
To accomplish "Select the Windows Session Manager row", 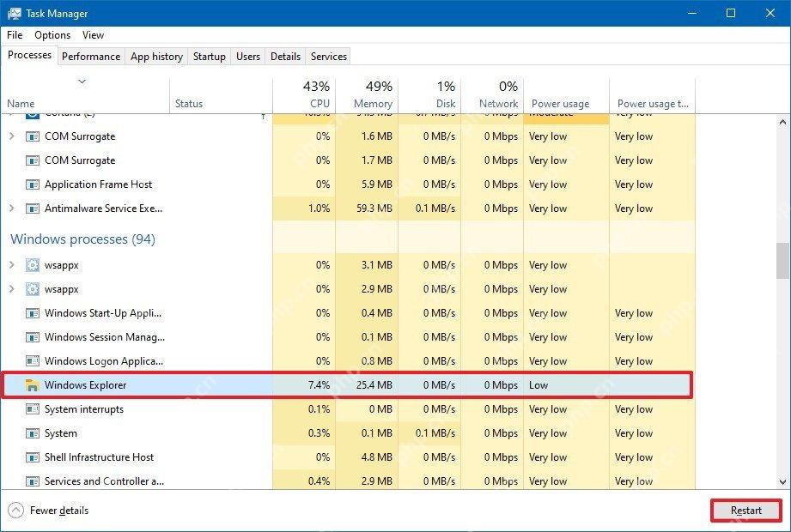I will (x=347, y=337).
